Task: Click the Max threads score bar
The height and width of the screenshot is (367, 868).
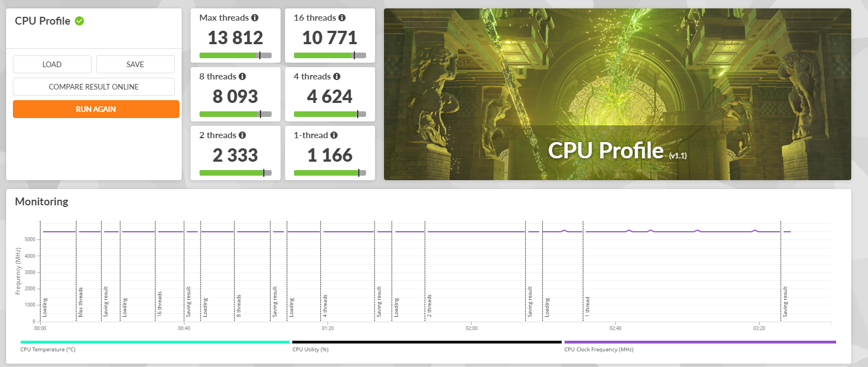Action: tap(235, 55)
